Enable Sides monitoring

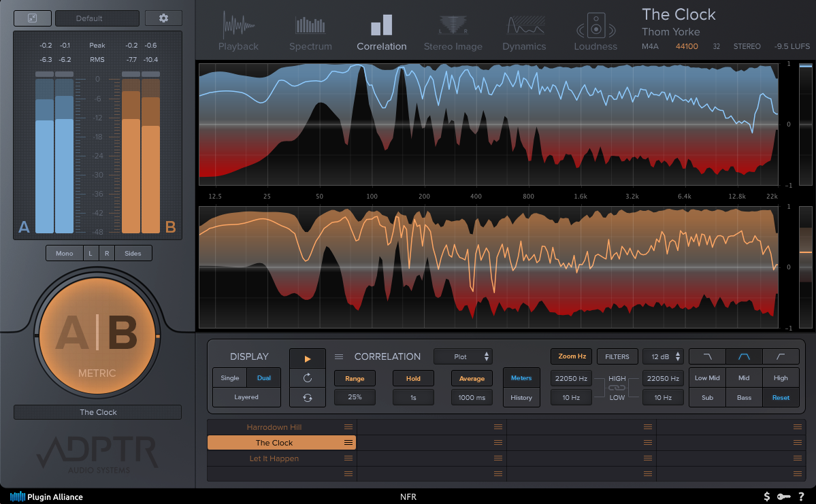click(x=133, y=253)
